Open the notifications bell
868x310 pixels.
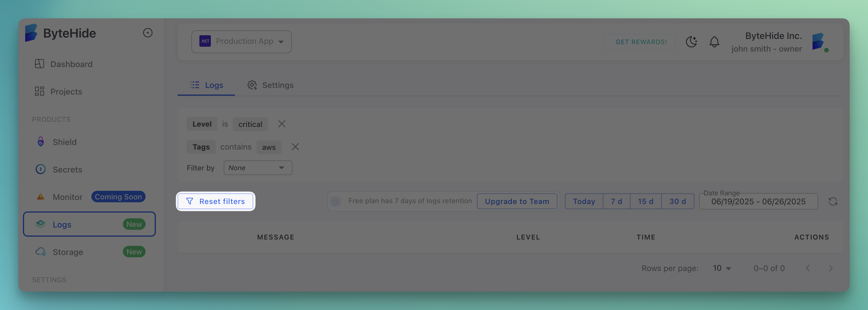click(x=714, y=42)
